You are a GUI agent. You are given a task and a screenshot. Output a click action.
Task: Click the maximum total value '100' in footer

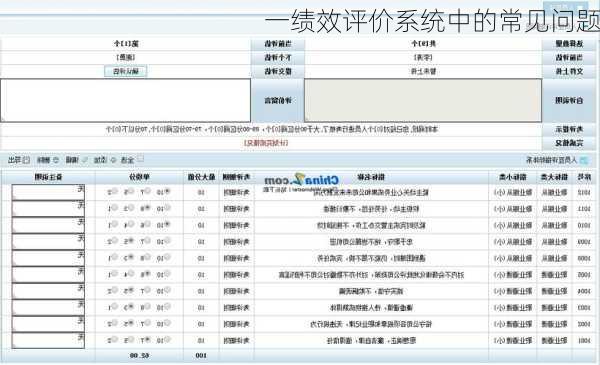(201, 355)
